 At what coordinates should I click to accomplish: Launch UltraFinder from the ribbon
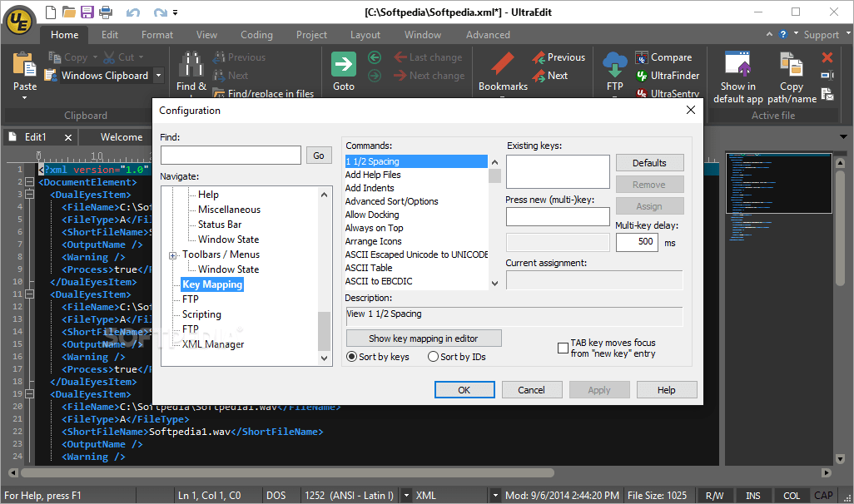[668, 76]
